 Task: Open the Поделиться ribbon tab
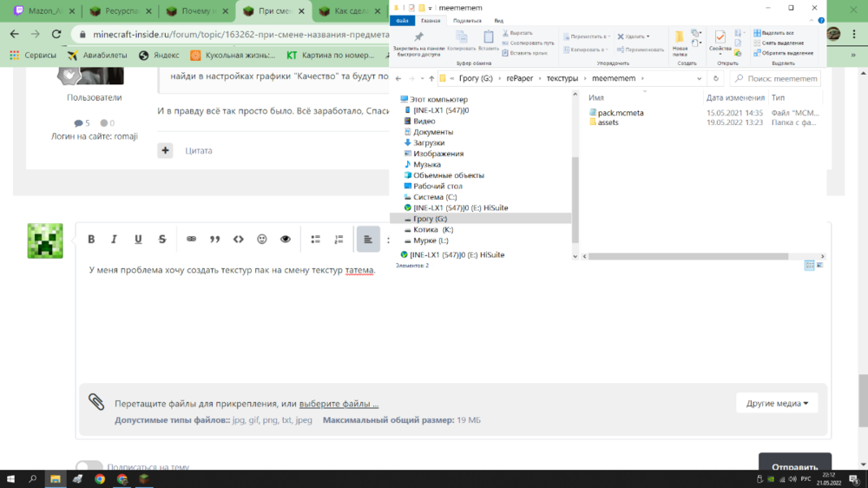467,21
